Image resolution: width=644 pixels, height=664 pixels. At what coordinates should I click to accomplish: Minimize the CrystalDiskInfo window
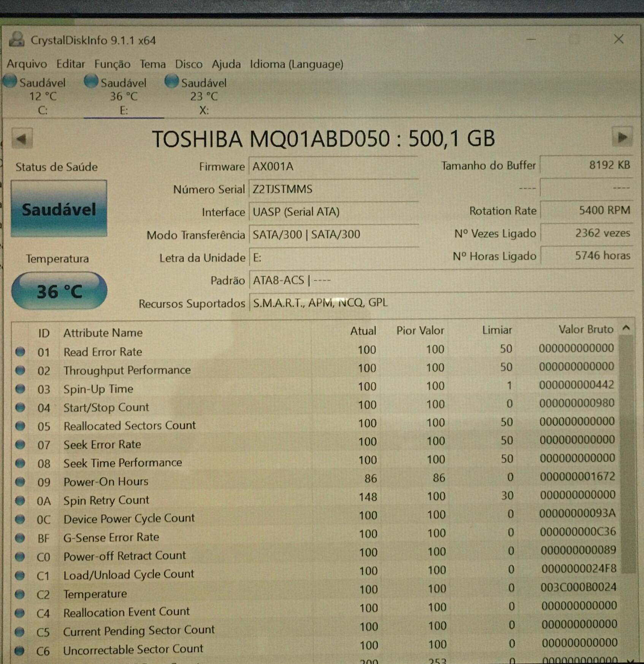[x=531, y=39]
